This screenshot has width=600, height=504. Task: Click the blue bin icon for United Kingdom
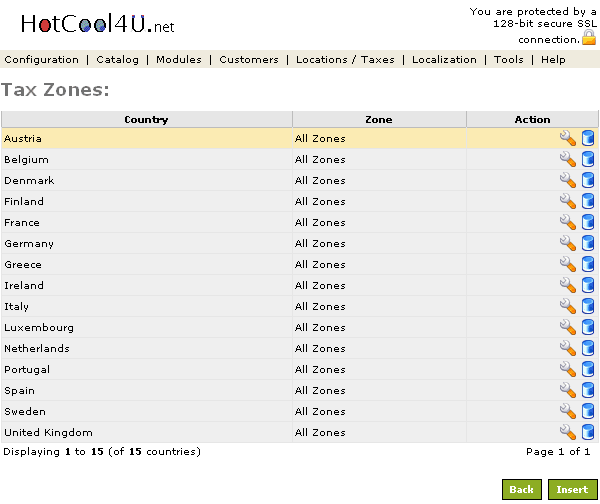click(588, 433)
